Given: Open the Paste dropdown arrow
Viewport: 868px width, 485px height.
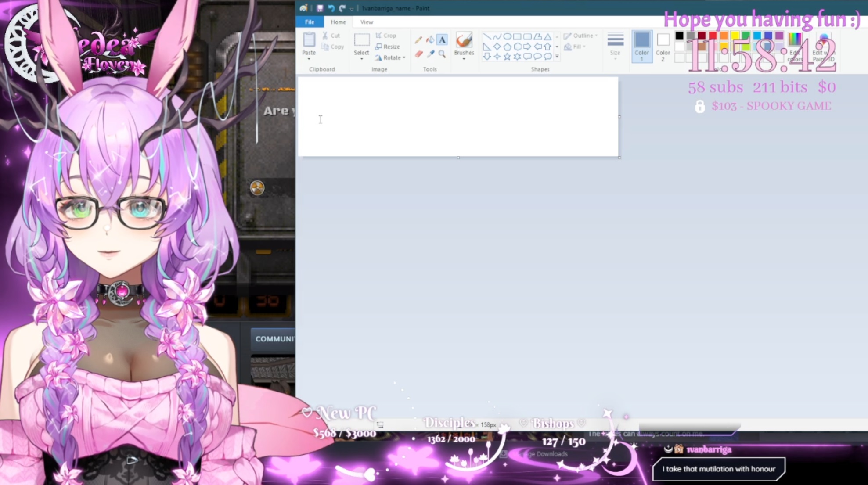Looking at the screenshot, I should click(309, 59).
